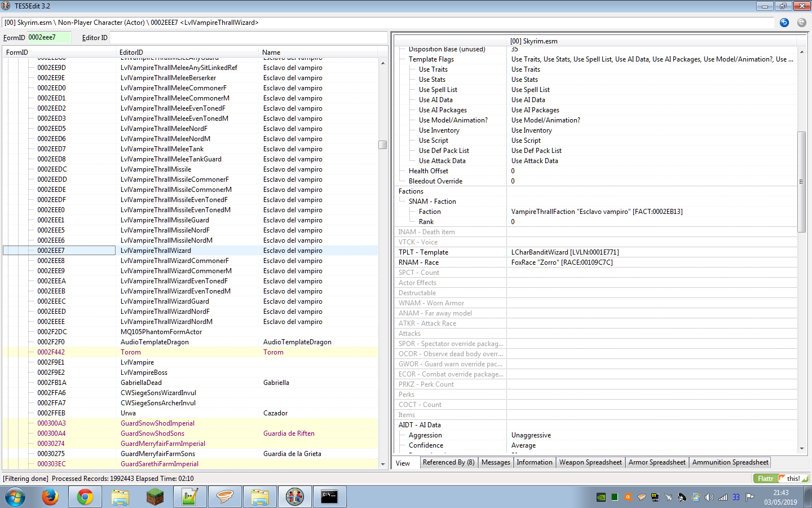
Task: Open the Weapon Spreadsheet tab
Action: [590, 462]
